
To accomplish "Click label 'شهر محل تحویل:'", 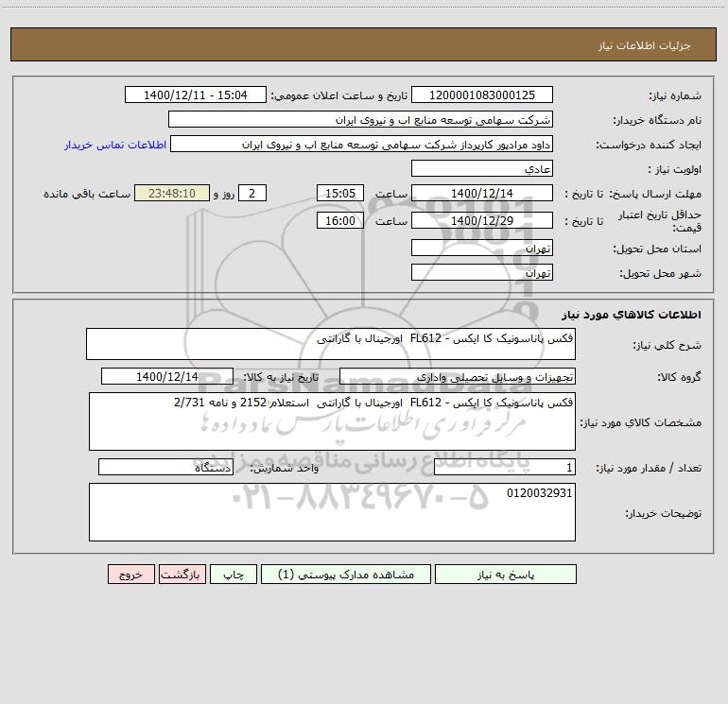I will tap(660, 274).
